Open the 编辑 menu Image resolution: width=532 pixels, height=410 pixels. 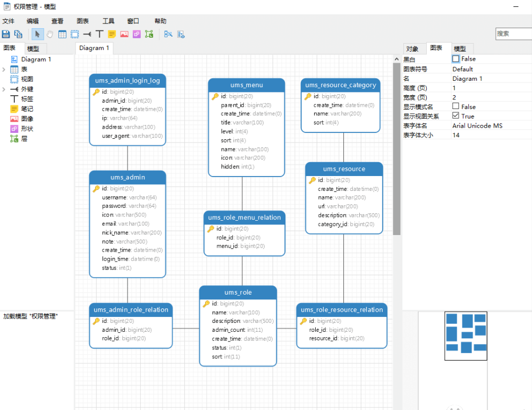click(32, 21)
